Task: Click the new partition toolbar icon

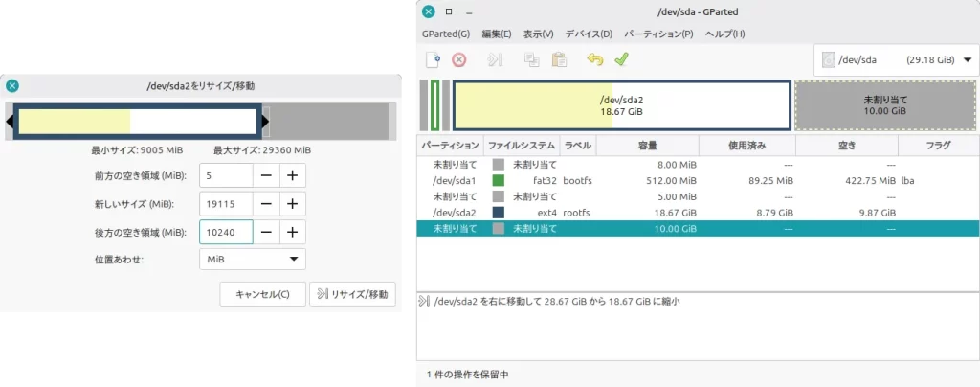Action: 433,59
